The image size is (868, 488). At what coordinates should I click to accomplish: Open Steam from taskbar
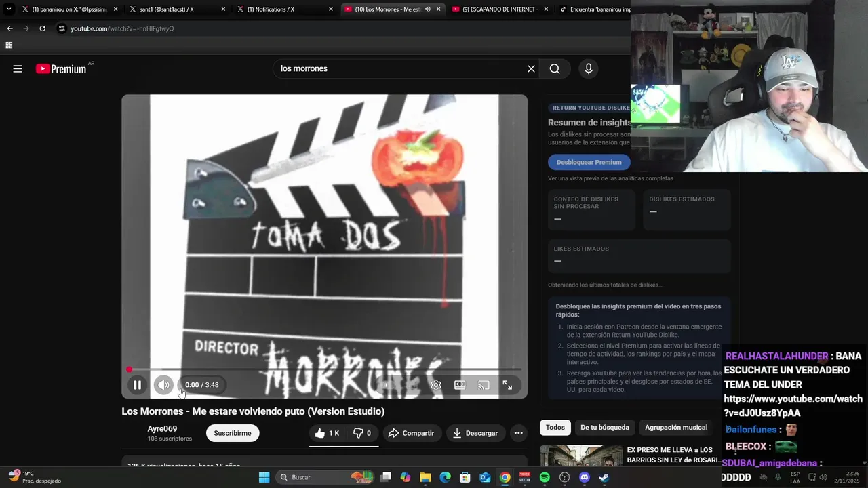pyautogui.click(x=604, y=477)
